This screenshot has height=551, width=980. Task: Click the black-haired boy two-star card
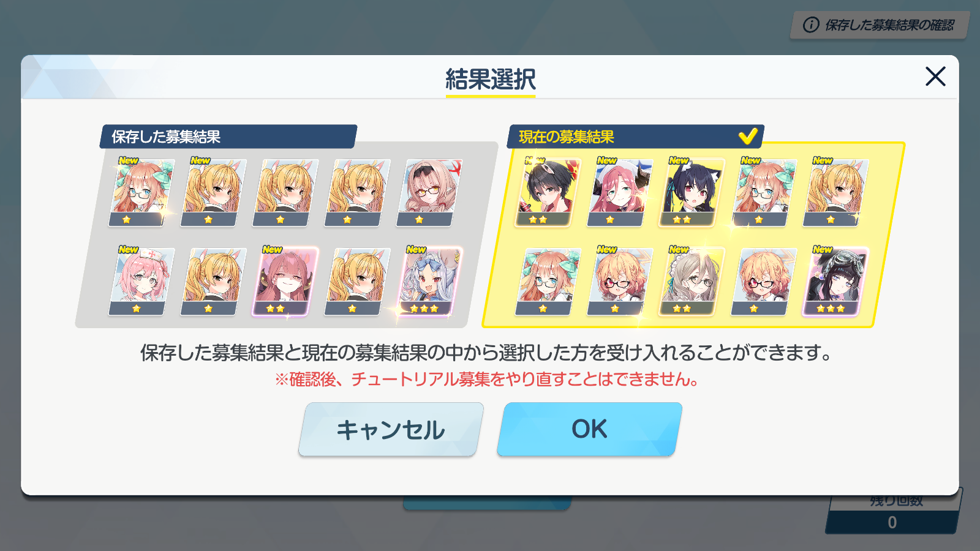click(548, 193)
